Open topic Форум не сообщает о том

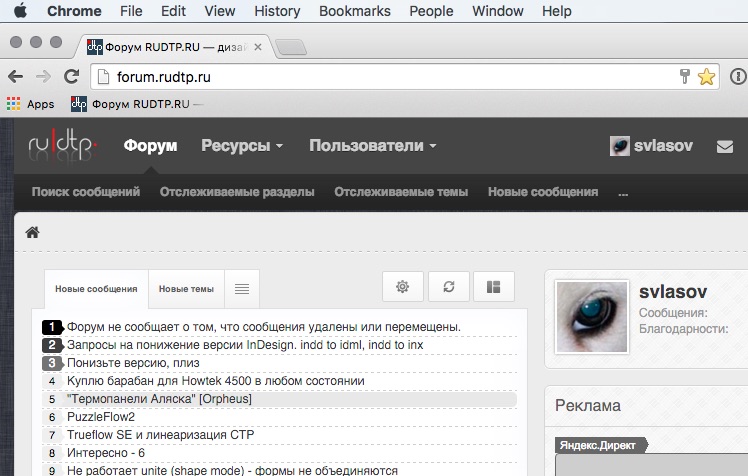coord(264,327)
